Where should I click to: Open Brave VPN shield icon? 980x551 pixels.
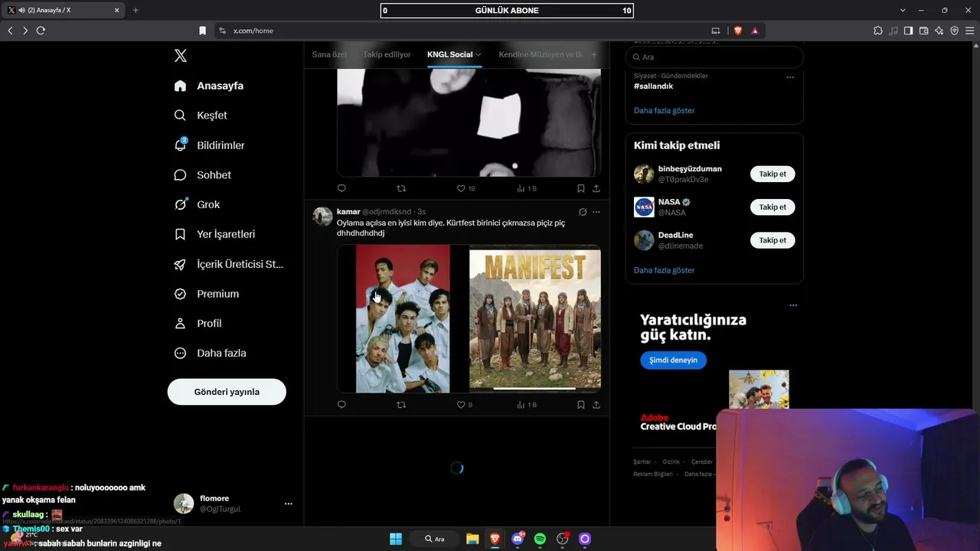(x=954, y=31)
